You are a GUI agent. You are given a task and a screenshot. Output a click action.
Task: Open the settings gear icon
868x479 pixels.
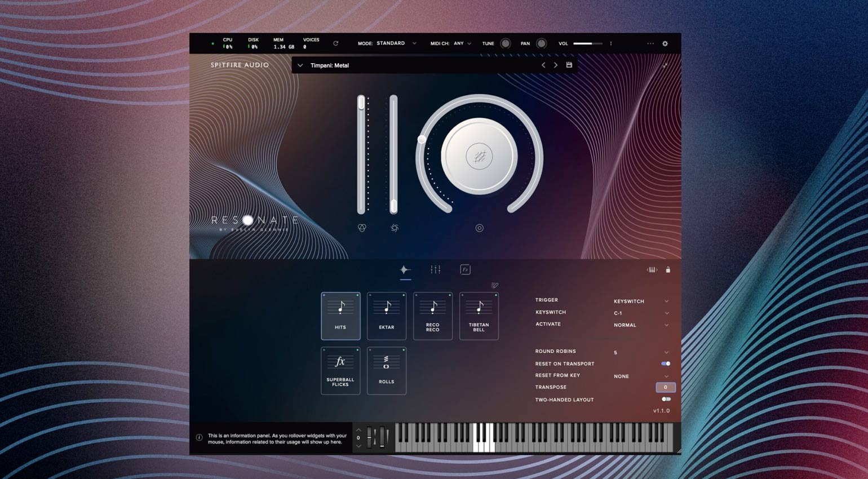pos(665,43)
